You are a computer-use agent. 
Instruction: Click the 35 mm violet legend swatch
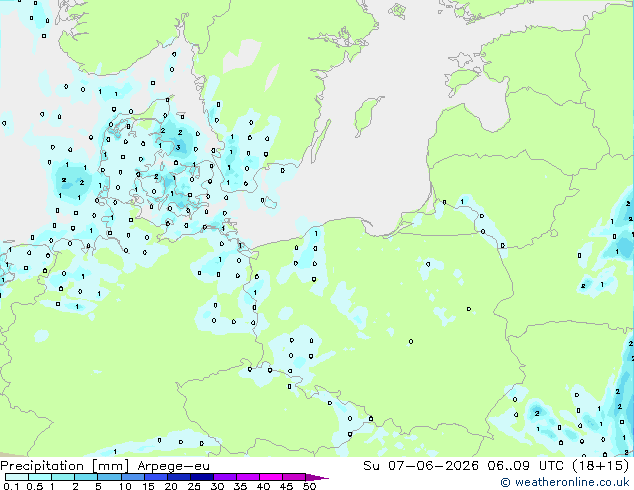(x=248, y=477)
